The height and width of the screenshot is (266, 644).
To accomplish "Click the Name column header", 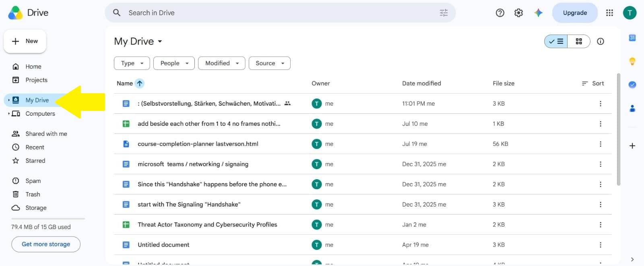I will (124, 83).
